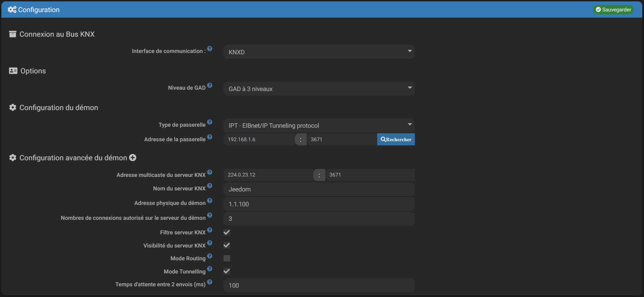
Task: Click the Sauvegarder button
Action: tap(613, 10)
